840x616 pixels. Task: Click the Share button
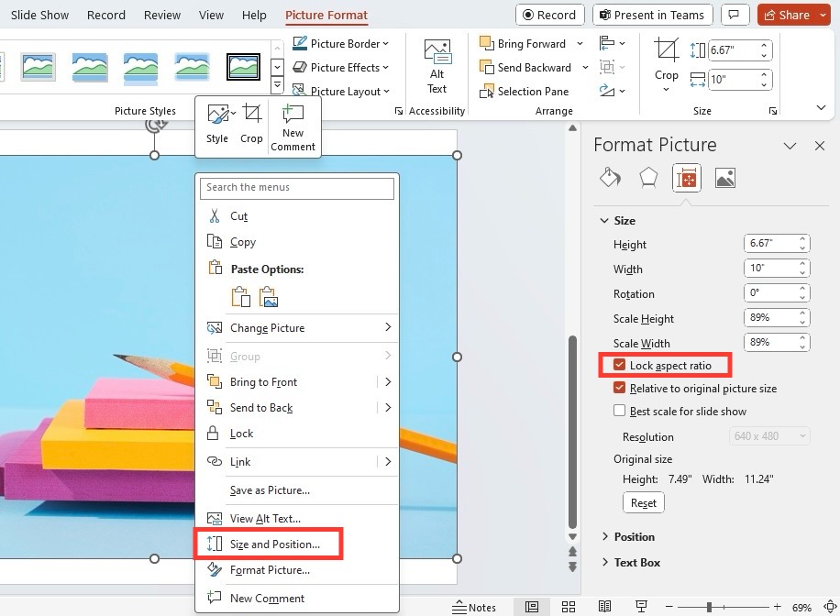coord(787,15)
